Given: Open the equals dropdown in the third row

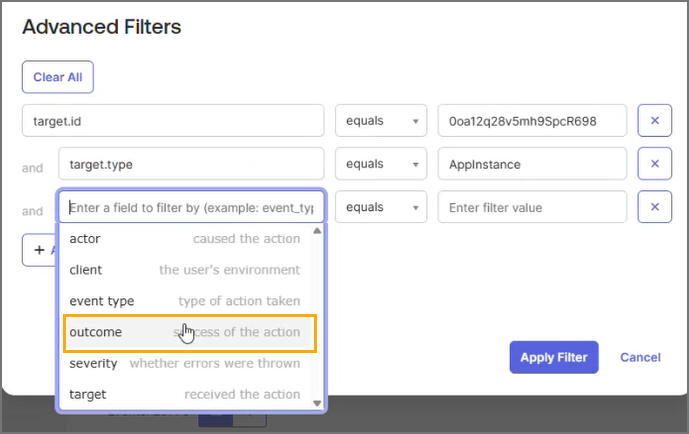Looking at the screenshot, I should tap(381, 206).
